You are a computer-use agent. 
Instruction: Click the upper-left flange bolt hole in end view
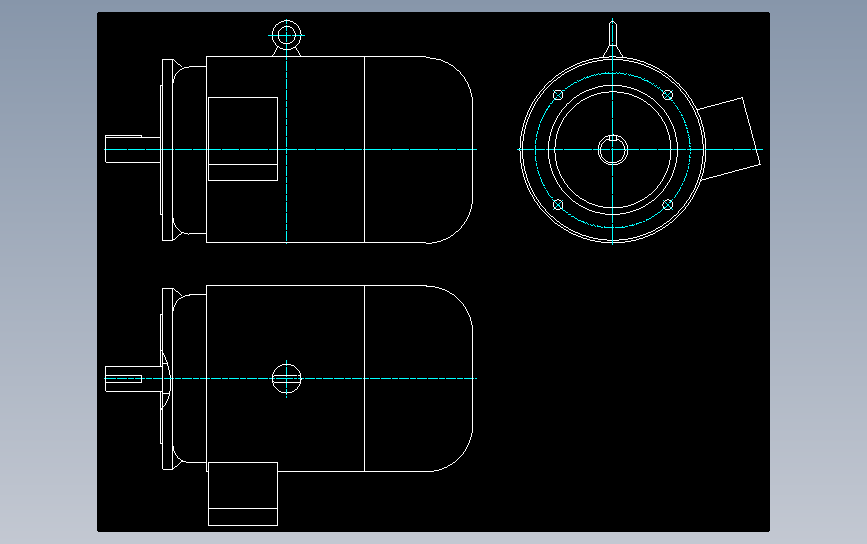pos(558,95)
